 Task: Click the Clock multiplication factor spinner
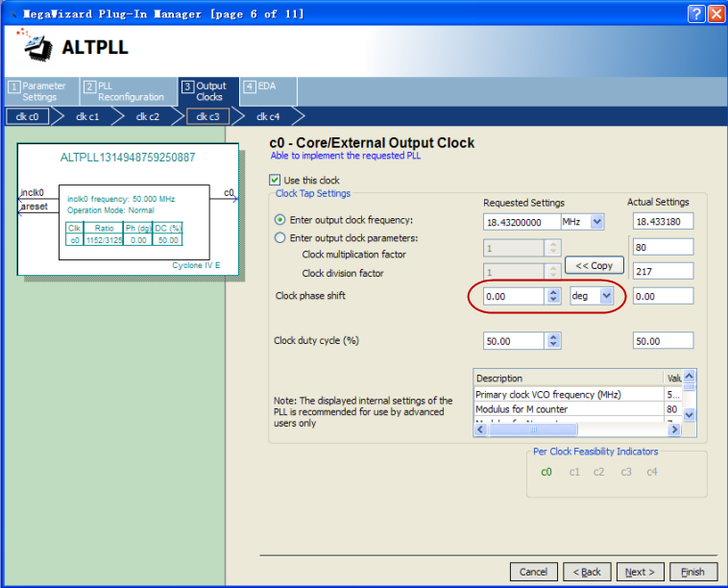coord(553,248)
